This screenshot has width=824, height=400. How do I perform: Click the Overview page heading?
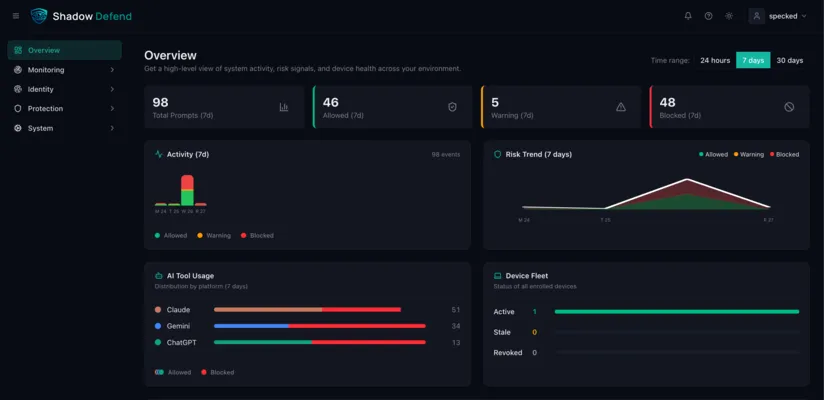tap(170, 55)
